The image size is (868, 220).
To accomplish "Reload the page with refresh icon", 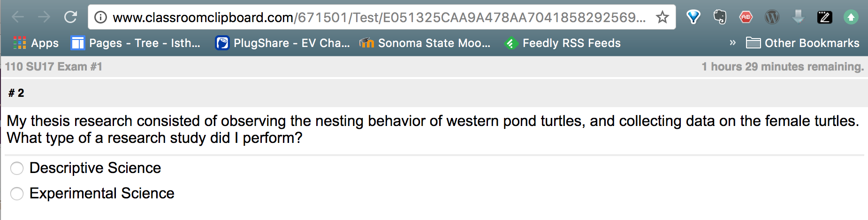I will point(70,17).
